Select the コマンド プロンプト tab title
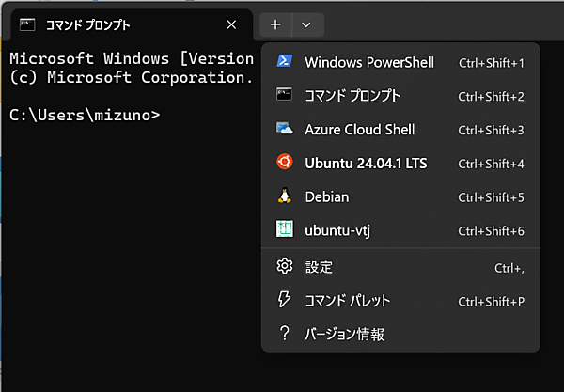This screenshot has width=564, height=392. click(88, 24)
